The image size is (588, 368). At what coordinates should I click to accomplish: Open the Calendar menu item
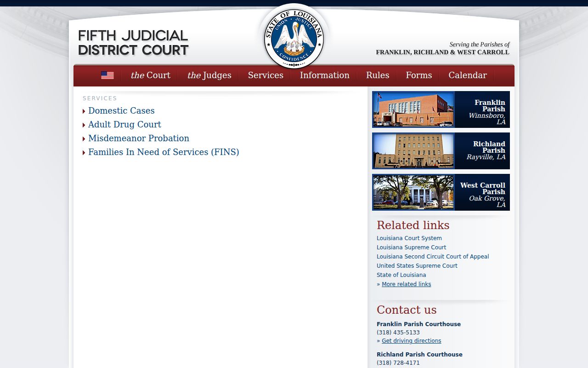[468, 75]
